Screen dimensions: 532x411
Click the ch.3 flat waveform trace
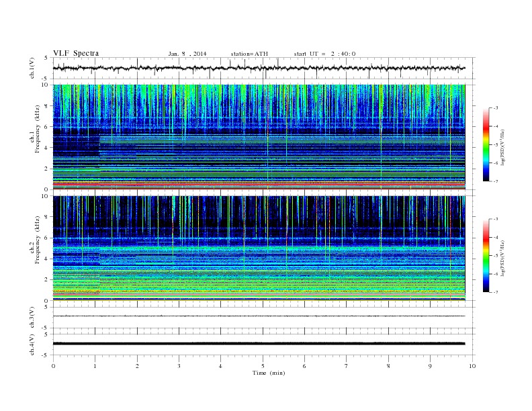259,316
